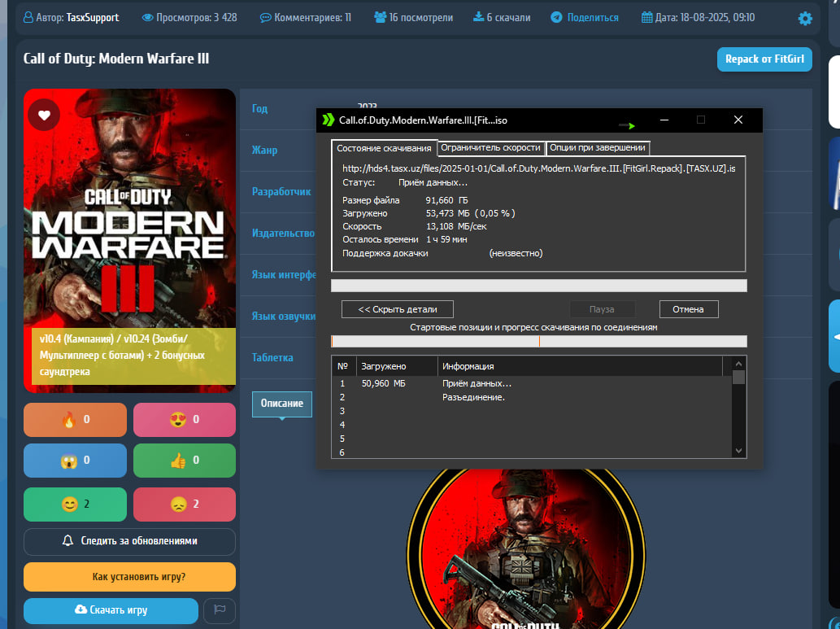Click the Telegram share icon
This screenshot has height=629, width=840.
(556, 18)
